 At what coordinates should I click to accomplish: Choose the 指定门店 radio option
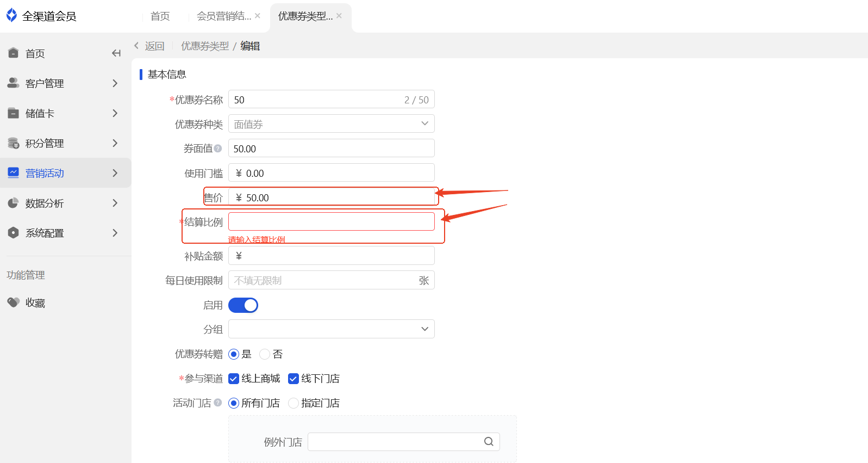click(x=294, y=403)
